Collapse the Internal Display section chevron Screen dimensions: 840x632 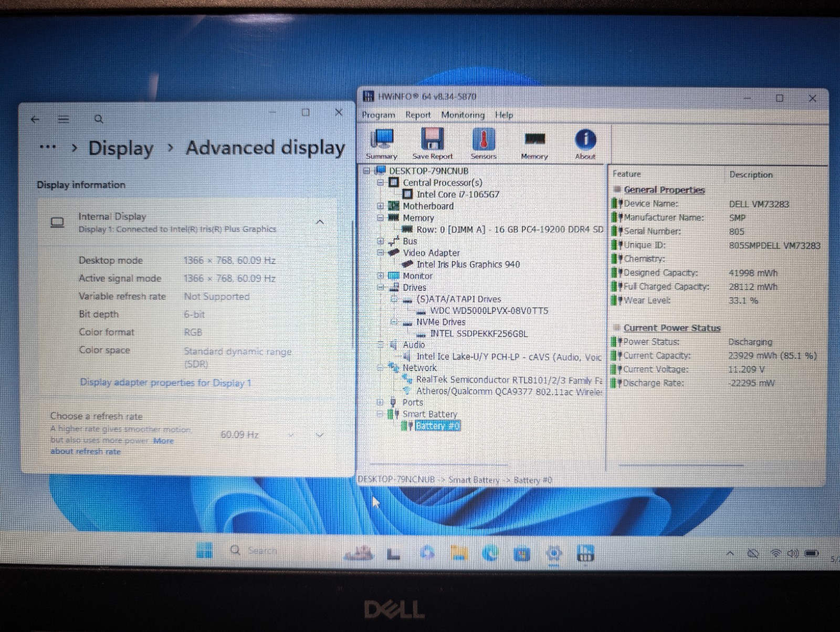pos(319,222)
